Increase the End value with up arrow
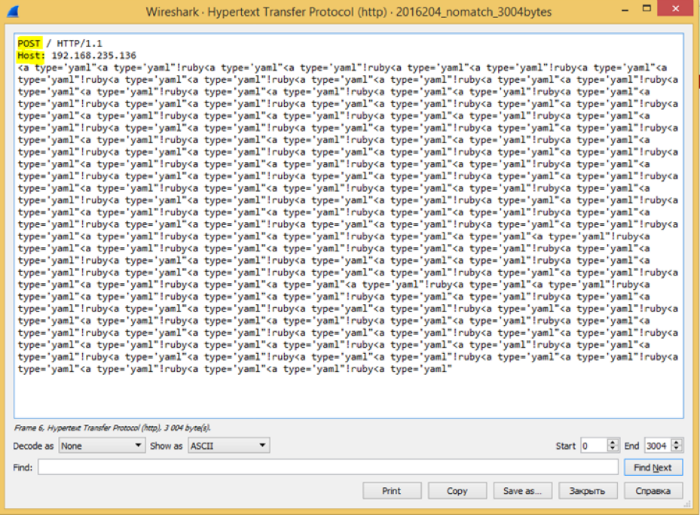Image resolution: width=700 pixels, height=515 pixels. [x=677, y=442]
